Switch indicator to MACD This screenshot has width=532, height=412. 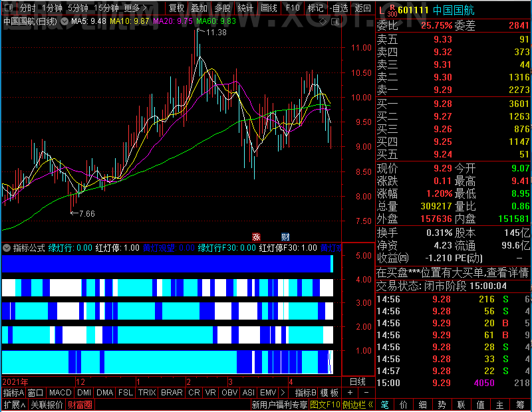[x=61, y=393]
